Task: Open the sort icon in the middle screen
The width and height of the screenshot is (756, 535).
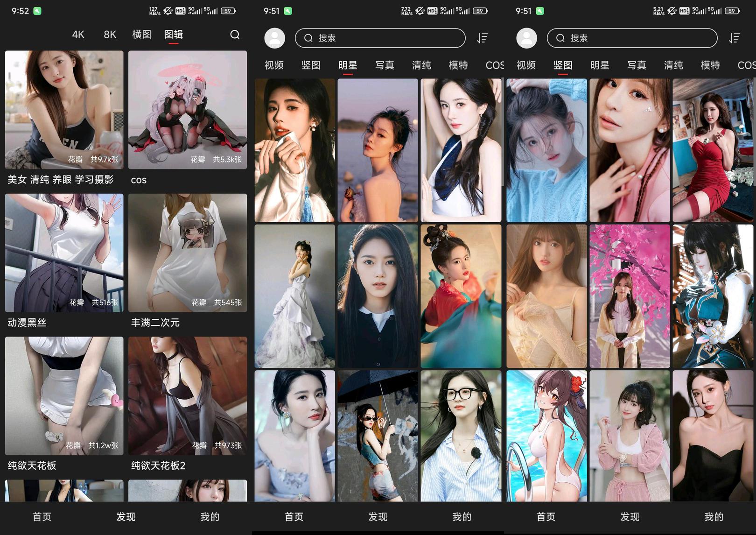Action: click(482, 38)
